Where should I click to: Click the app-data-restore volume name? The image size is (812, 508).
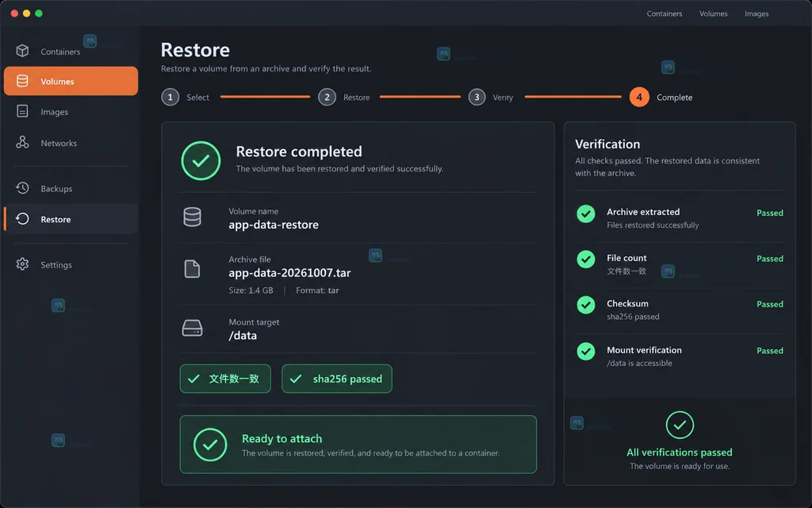click(274, 225)
